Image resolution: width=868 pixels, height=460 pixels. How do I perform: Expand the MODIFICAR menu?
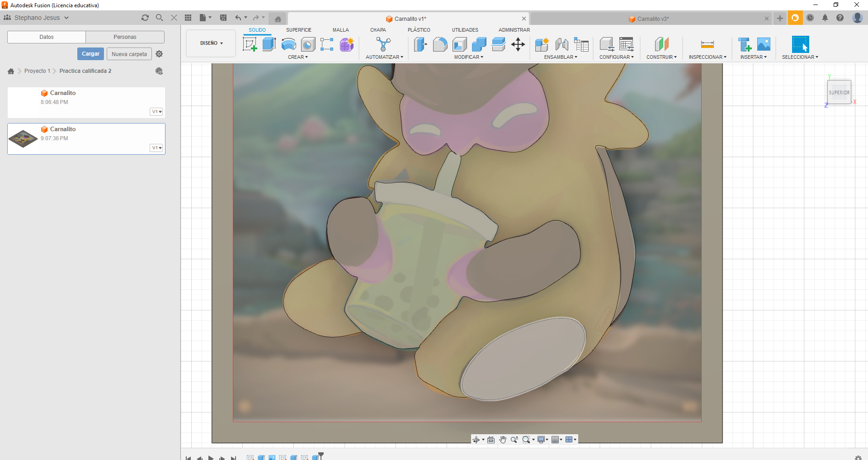[469, 57]
